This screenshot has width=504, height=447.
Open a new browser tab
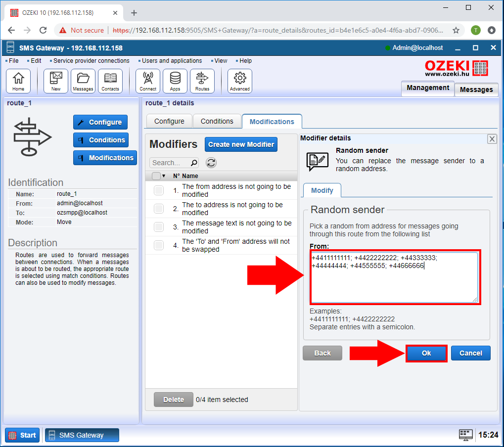(x=134, y=13)
